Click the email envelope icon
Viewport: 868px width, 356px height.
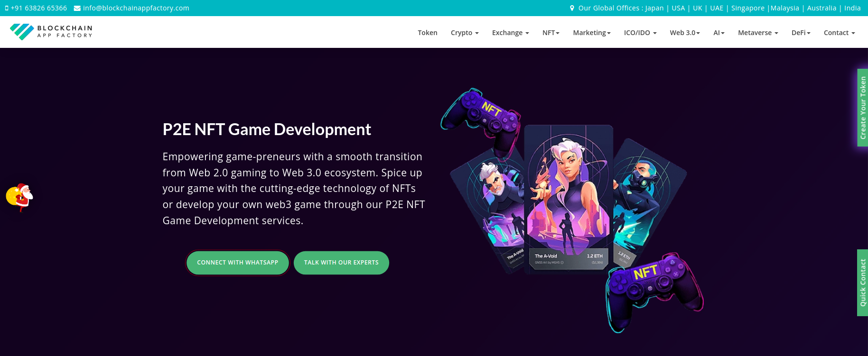(77, 8)
